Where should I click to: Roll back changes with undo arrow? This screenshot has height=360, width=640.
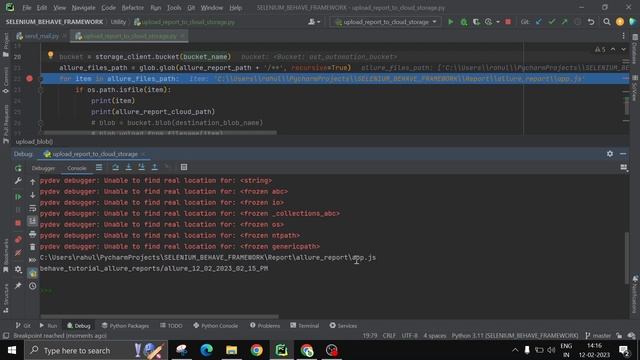(x=591, y=22)
